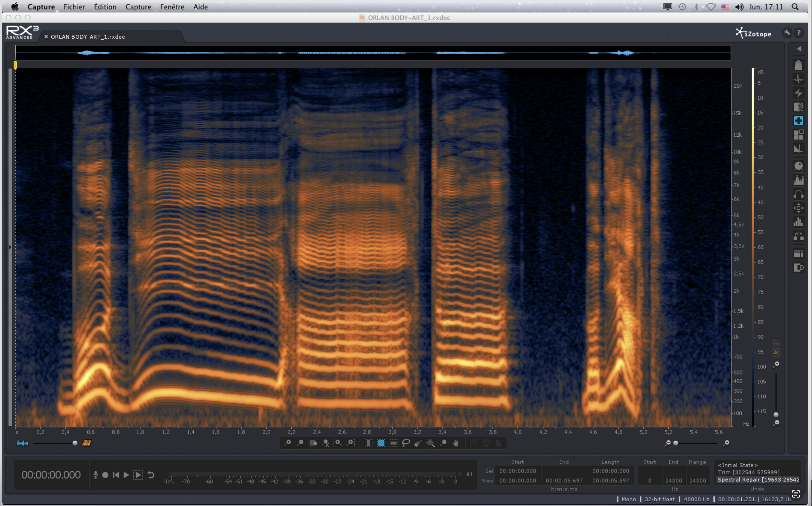Select the Magic Wand selection tool
The image size is (812, 506).
click(x=431, y=443)
